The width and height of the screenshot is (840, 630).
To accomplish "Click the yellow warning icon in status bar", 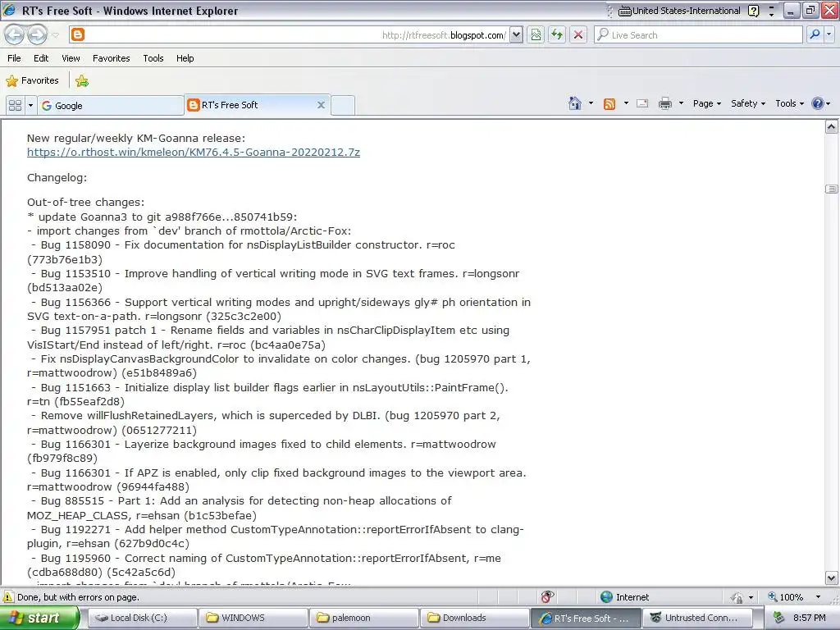I will 8,597.
